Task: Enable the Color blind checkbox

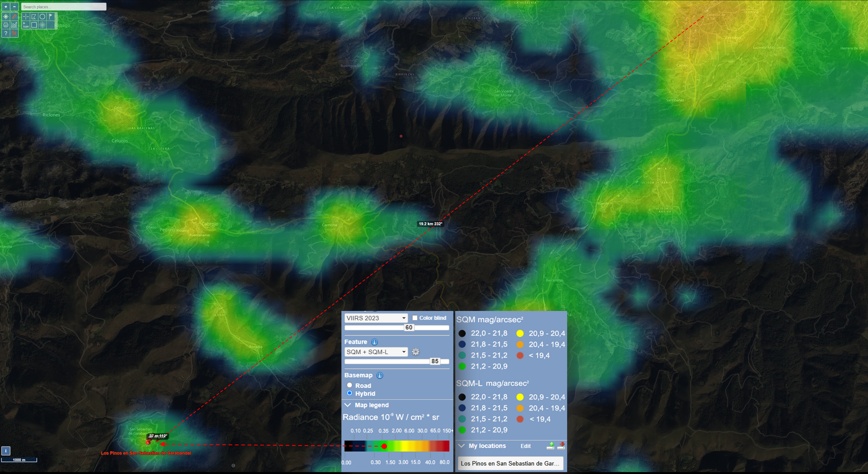Action: tap(415, 318)
